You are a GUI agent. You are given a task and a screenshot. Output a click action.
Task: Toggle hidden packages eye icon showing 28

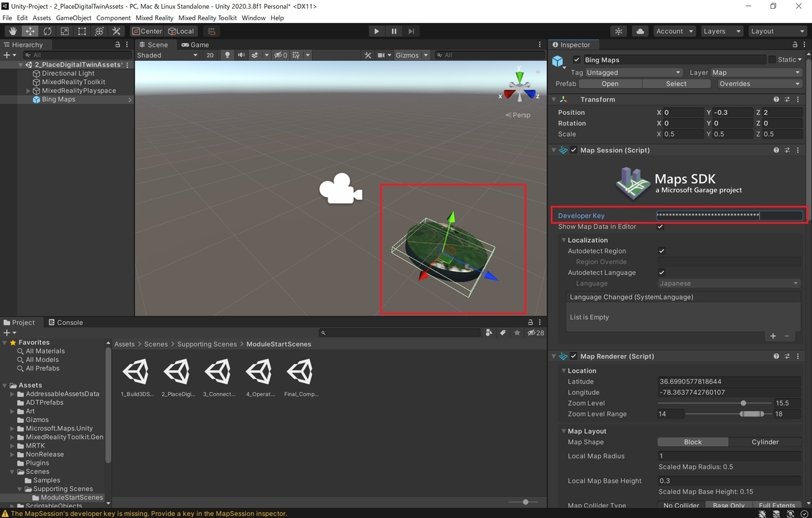(535, 333)
